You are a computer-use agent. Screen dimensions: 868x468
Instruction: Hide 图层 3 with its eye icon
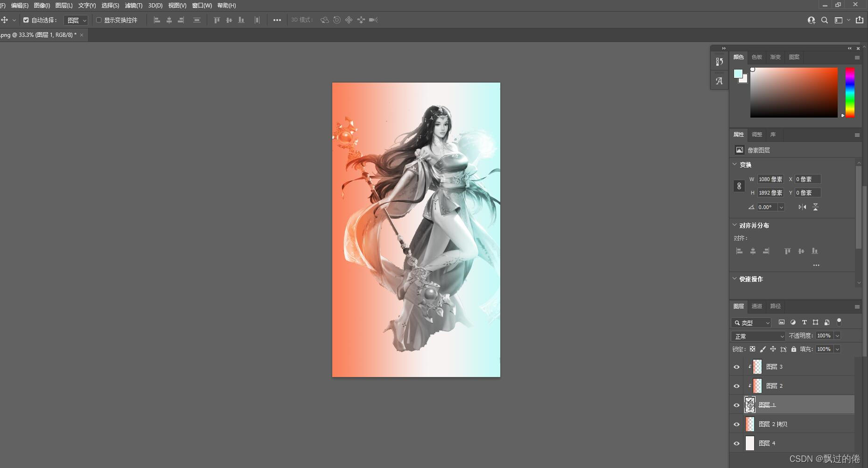[x=736, y=367]
